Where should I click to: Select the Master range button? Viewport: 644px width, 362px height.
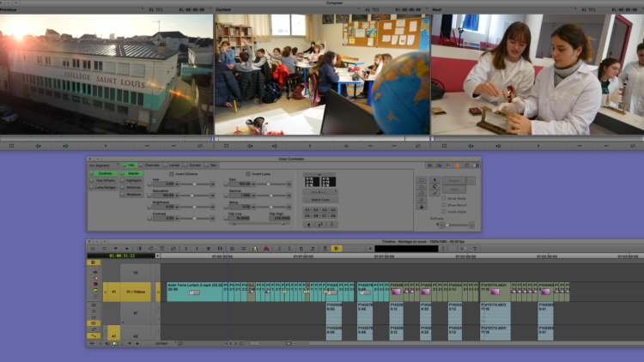tap(133, 173)
